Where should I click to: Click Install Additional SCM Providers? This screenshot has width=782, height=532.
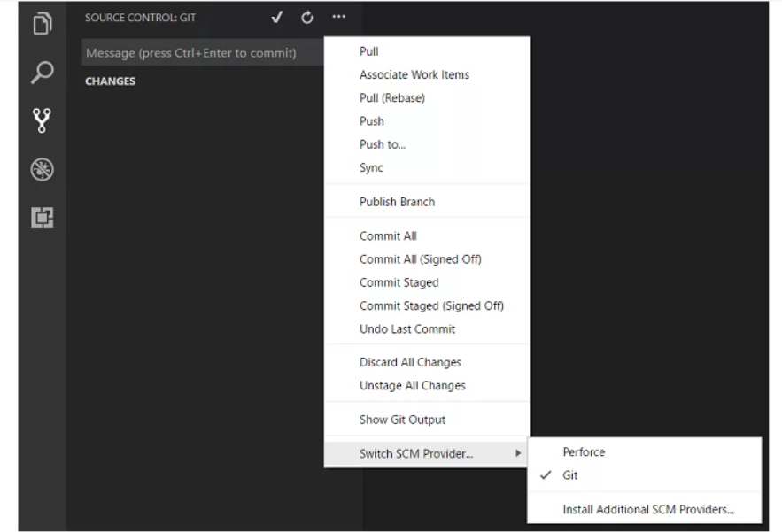(647, 509)
